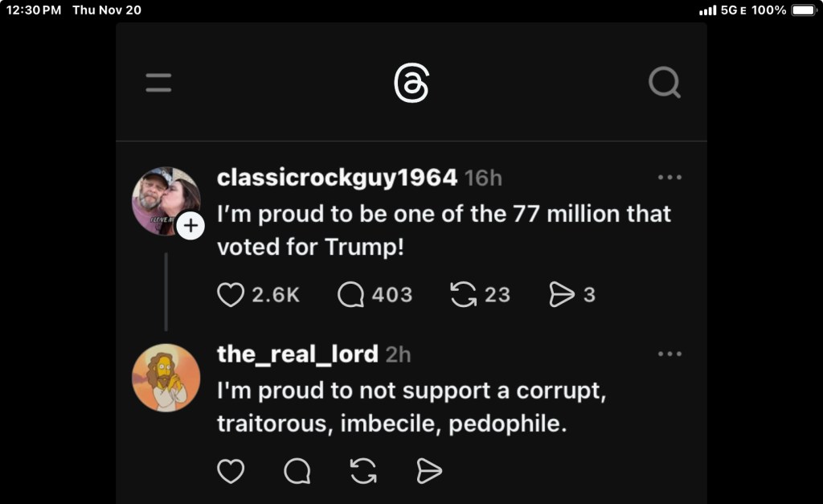
Task: Reply to the_real_lord's comment
Action: [x=297, y=471]
